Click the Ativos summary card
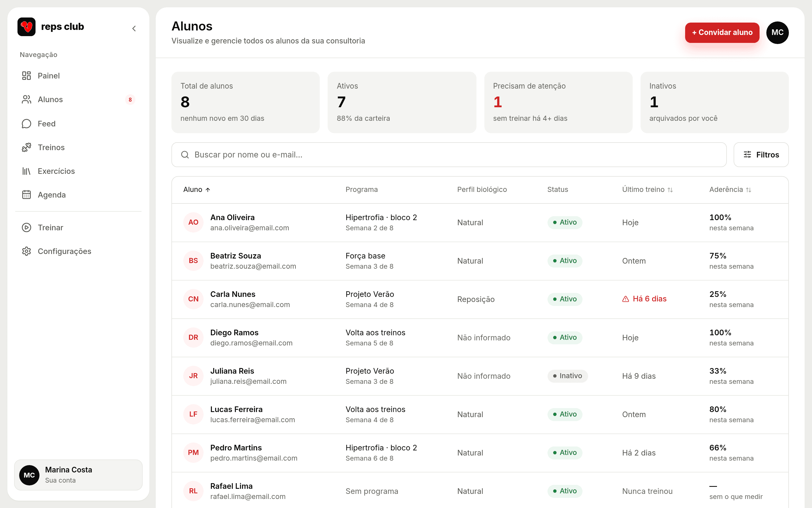The image size is (812, 508). (x=402, y=102)
